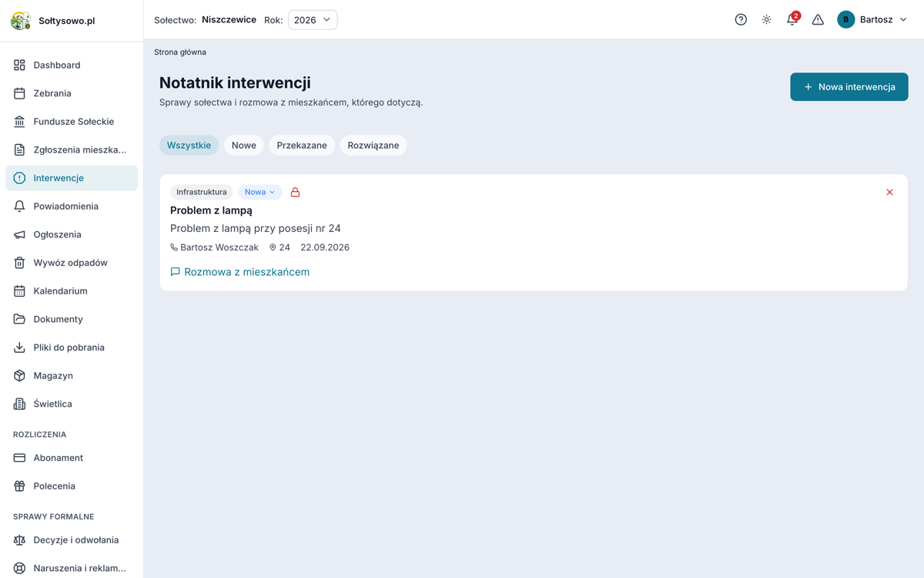The width and height of the screenshot is (924, 578).
Task: Click the red lock icon on intervention card
Action: coord(295,192)
